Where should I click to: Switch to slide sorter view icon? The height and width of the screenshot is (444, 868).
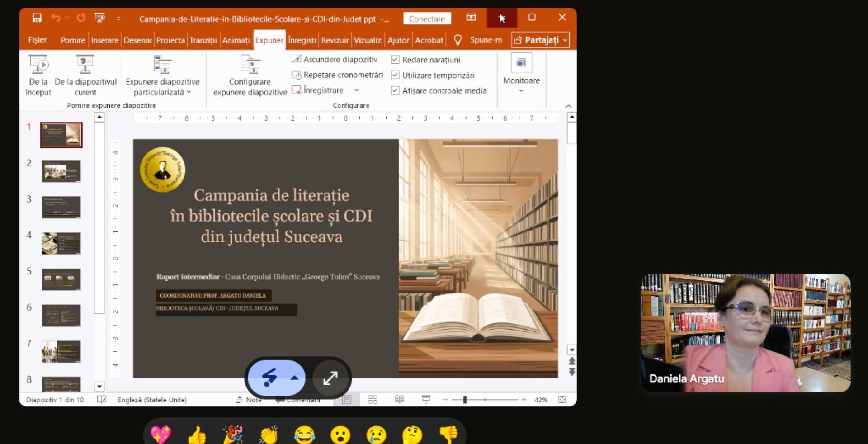[x=373, y=400]
